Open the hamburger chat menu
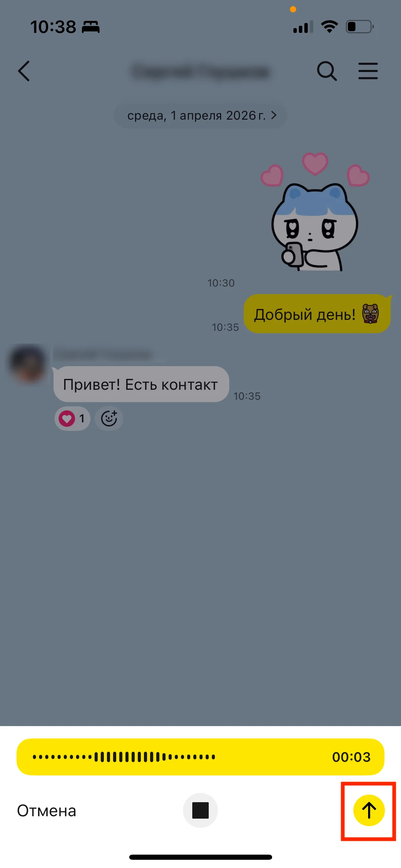This screenshot has width=401, height=868. (x=368, y=71)
